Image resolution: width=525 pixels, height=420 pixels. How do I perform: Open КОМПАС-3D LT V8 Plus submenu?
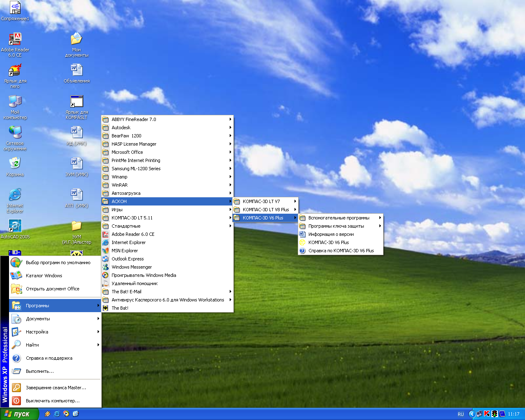click(265, 210)
